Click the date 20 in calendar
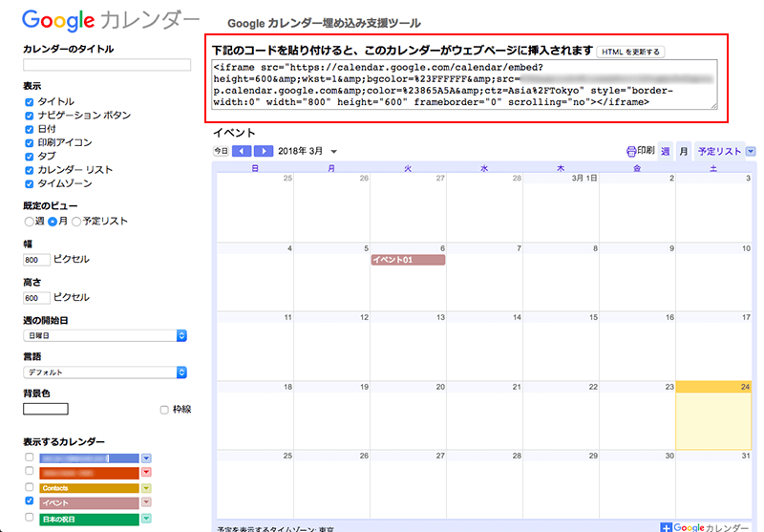The width and height of the screenshot is (764, 532). [440, 387]
